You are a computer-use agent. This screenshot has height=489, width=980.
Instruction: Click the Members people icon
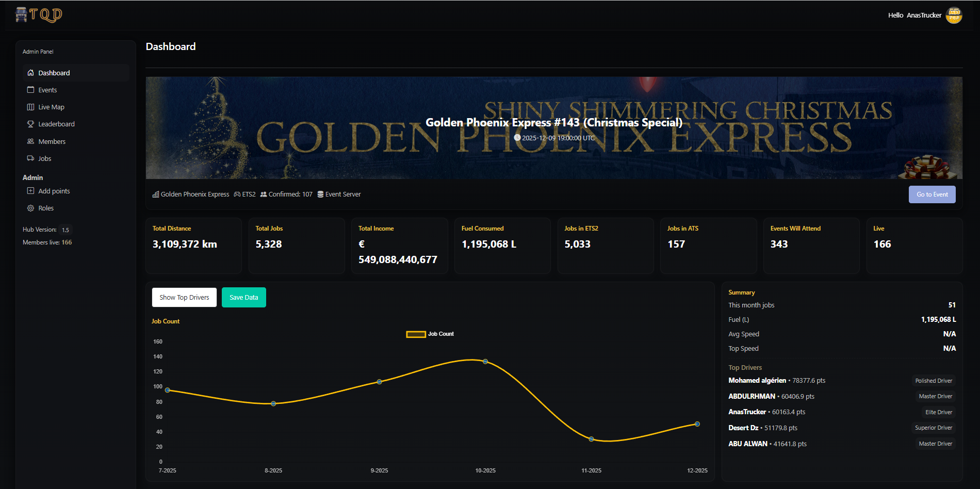(x=30, y=141)
